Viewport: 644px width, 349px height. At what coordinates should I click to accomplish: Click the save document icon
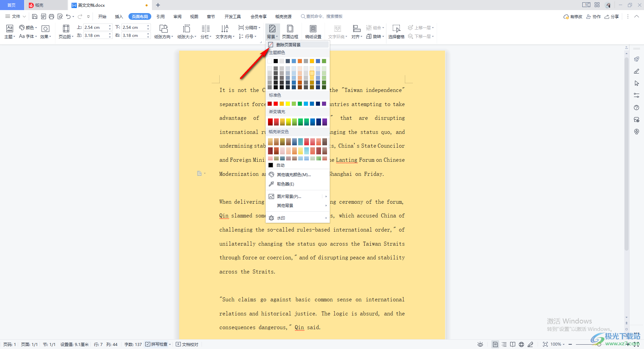coord(35,16)
